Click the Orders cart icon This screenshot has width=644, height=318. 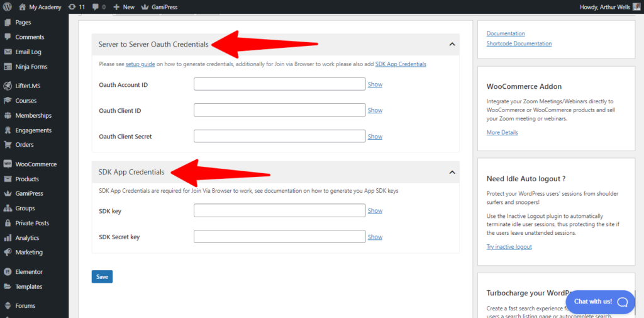click(x=8, y=145)
